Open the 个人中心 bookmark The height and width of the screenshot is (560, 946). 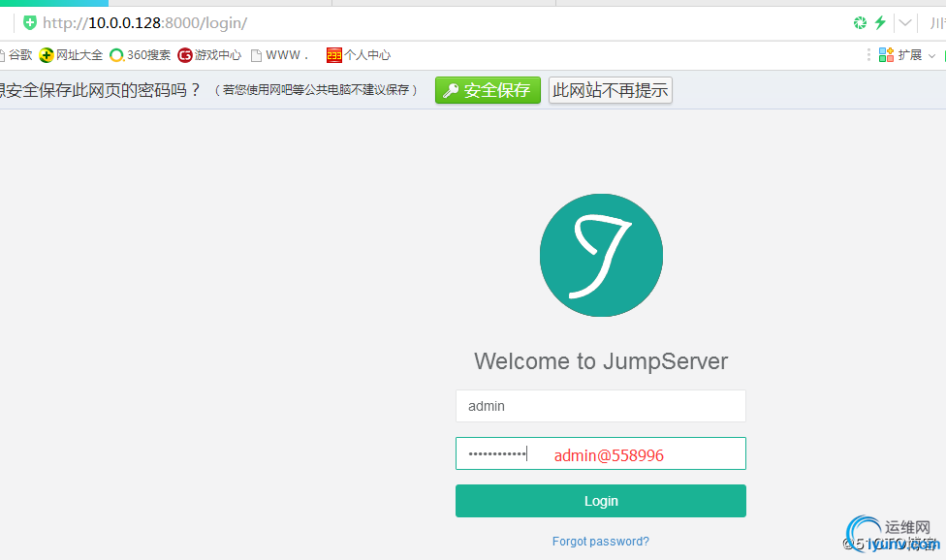pyautogui.click(x=359, y=55)
